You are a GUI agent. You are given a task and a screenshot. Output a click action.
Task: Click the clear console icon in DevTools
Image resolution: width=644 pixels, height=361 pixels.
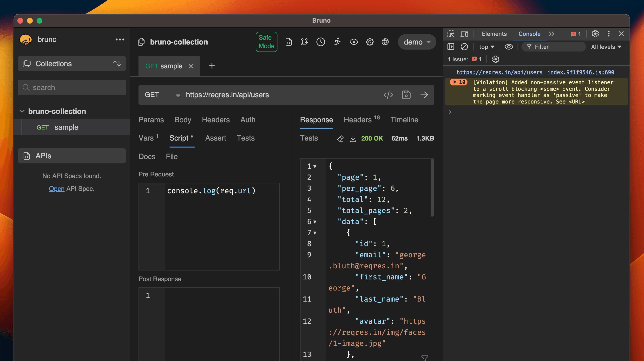(464, 47)
